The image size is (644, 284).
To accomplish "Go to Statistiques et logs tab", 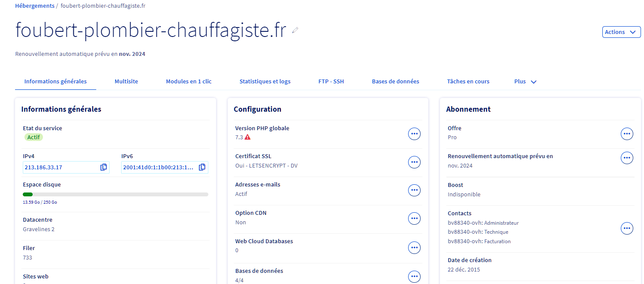I will click(x=265, y=82).
